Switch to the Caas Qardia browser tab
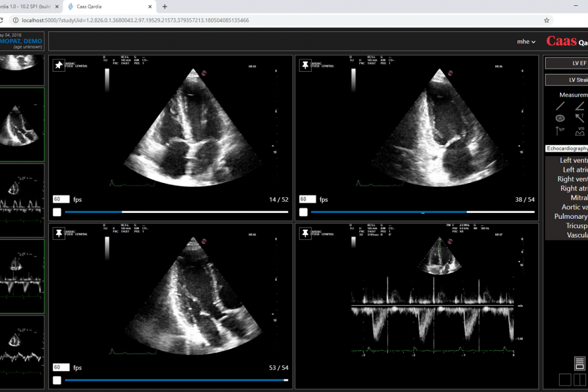Viewport: 588px width, 392px height. tap(108, 7)
